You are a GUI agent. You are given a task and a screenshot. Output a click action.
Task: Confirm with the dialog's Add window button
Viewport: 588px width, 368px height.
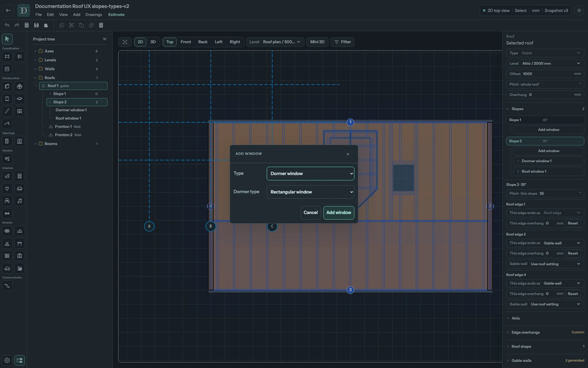click(339, 213)
